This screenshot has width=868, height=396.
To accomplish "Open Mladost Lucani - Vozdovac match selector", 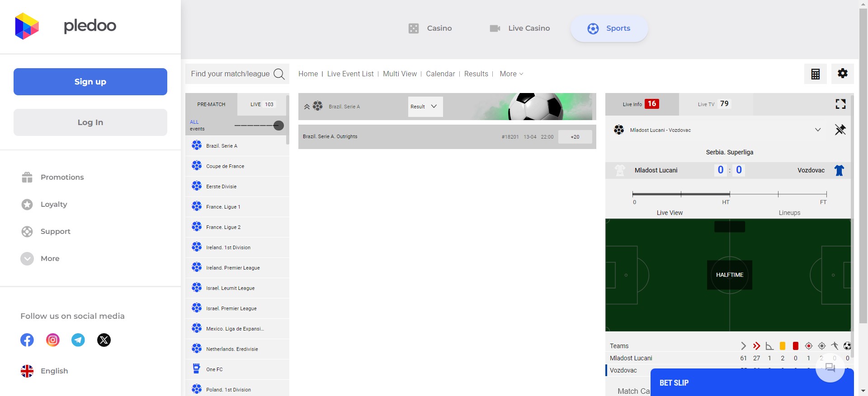I will tap(719, 130).
